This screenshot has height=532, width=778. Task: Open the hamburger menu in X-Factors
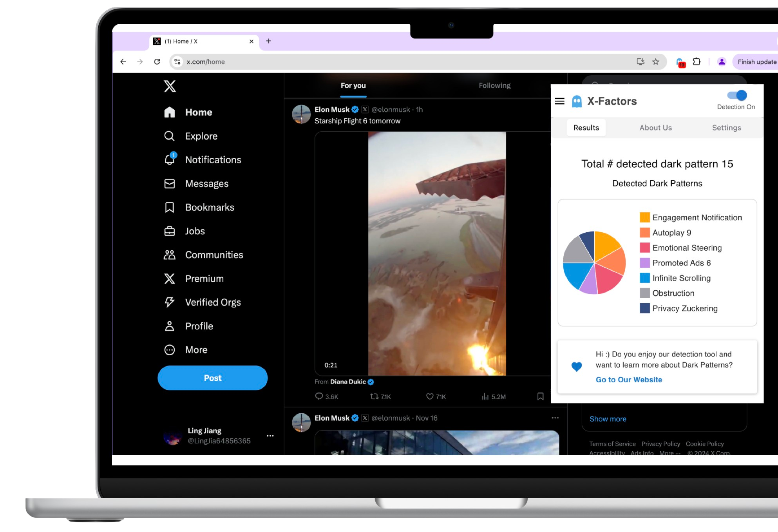coord(559,101)
